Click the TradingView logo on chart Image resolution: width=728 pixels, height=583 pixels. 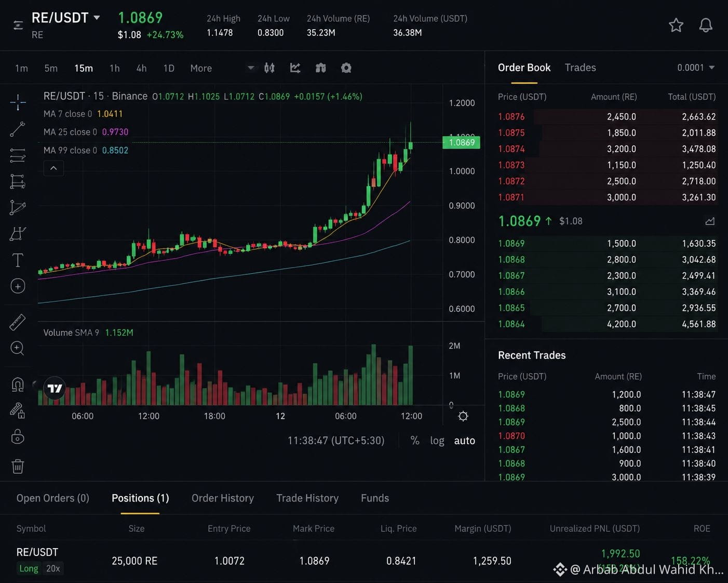pos(55,388)
